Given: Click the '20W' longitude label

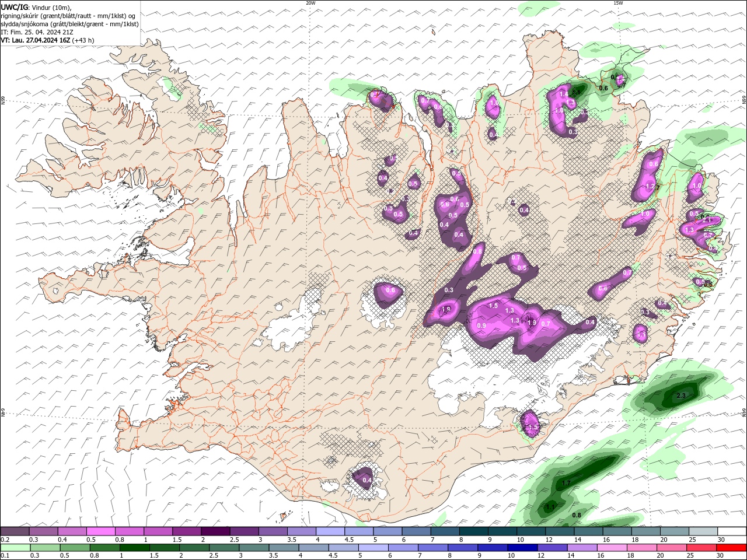Looking at the screenshot, I should click(310, 3).
